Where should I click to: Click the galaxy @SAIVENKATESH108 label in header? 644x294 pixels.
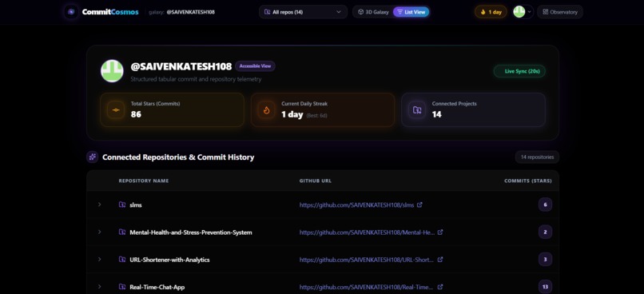(x=181, y=12)
